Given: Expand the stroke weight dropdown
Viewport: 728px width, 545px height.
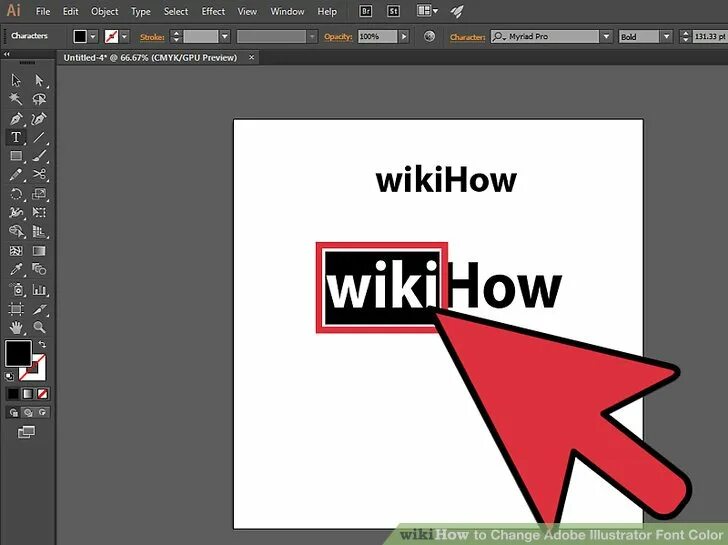Looking at the screenshot, I should tap(225, 36).
